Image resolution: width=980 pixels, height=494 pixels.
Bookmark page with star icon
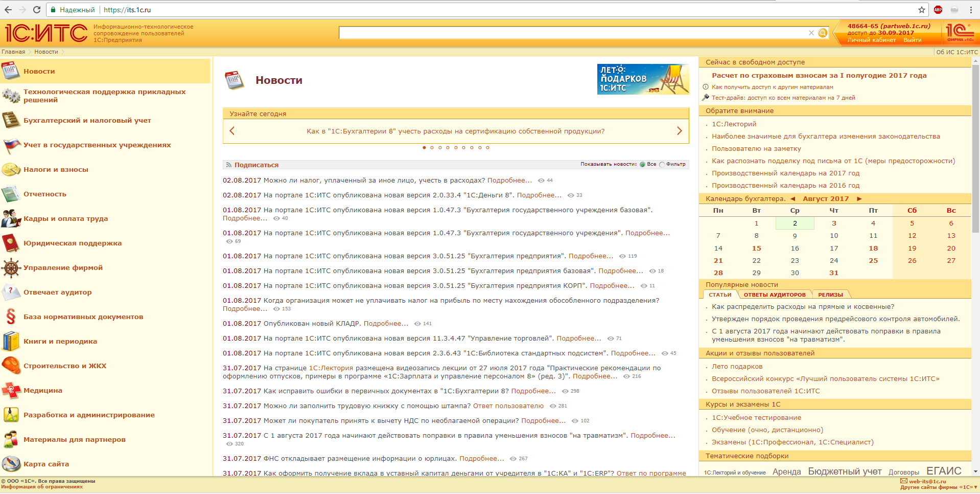(x=922, y=10)
